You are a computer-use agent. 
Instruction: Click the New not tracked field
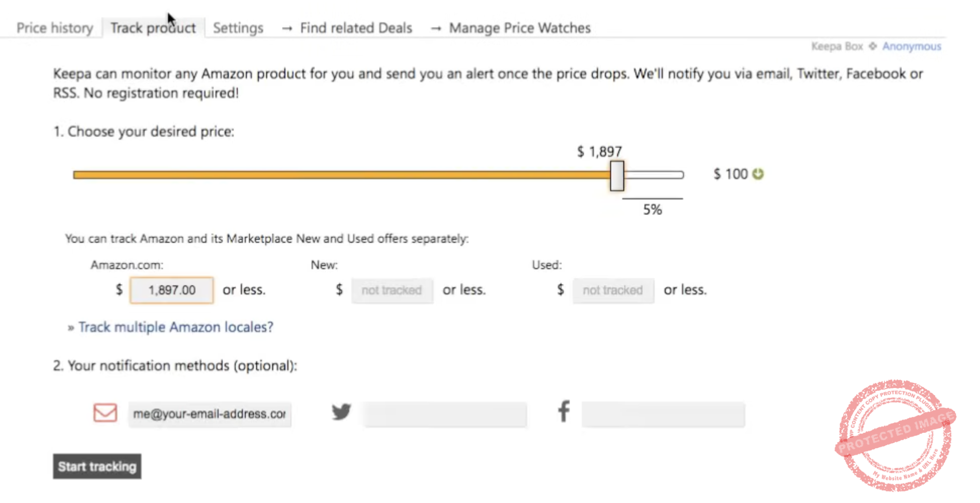point(392,290)
